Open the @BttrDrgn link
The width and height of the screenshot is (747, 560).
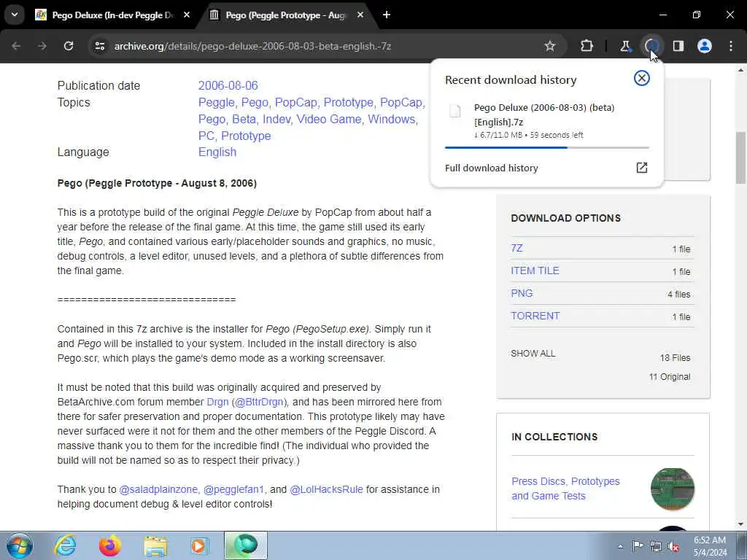(x=259, y=402)
